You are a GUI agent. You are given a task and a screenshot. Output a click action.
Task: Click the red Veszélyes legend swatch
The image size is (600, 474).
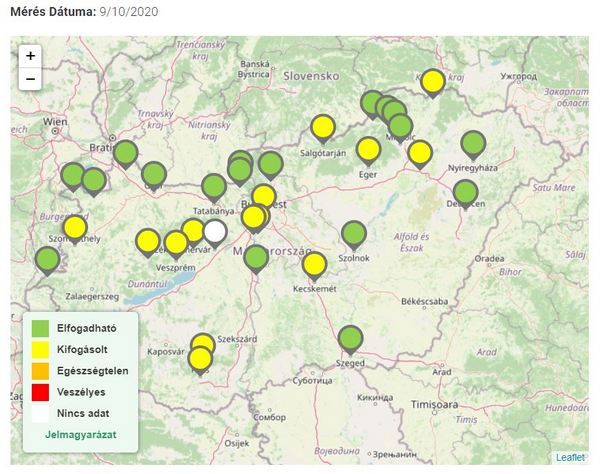(x=41, y=391)
